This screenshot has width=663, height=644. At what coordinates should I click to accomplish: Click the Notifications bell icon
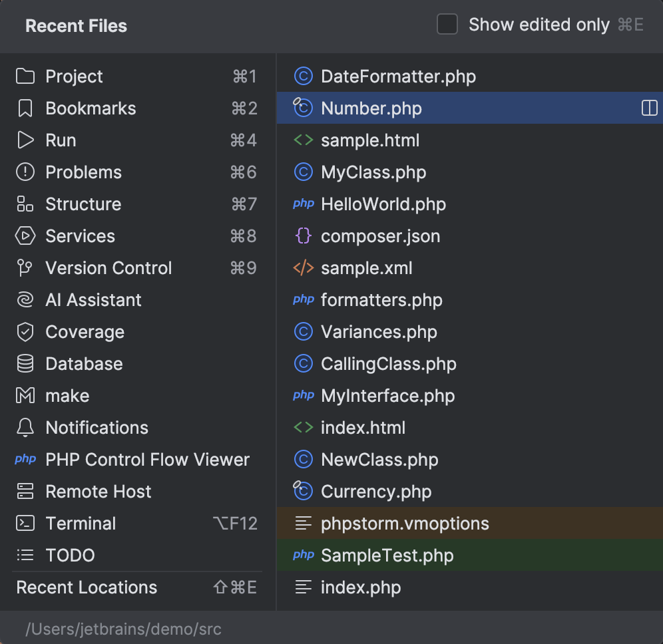25,427
